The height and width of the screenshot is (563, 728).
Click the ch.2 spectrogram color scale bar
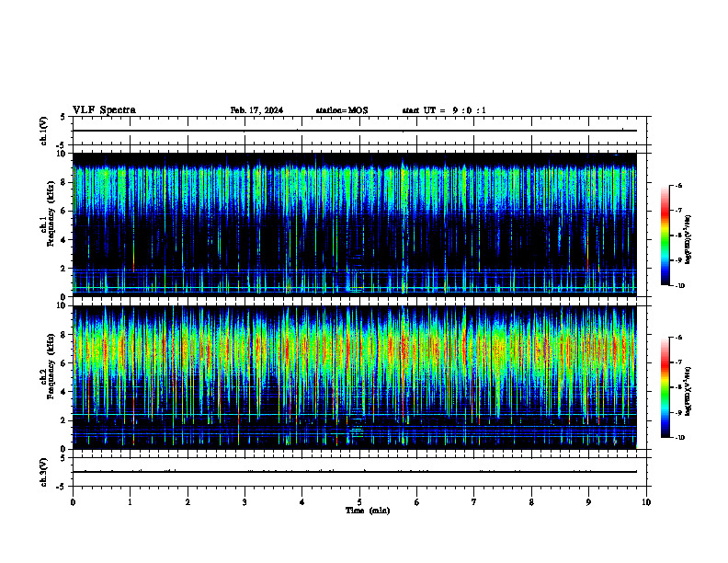click(665, 387)
